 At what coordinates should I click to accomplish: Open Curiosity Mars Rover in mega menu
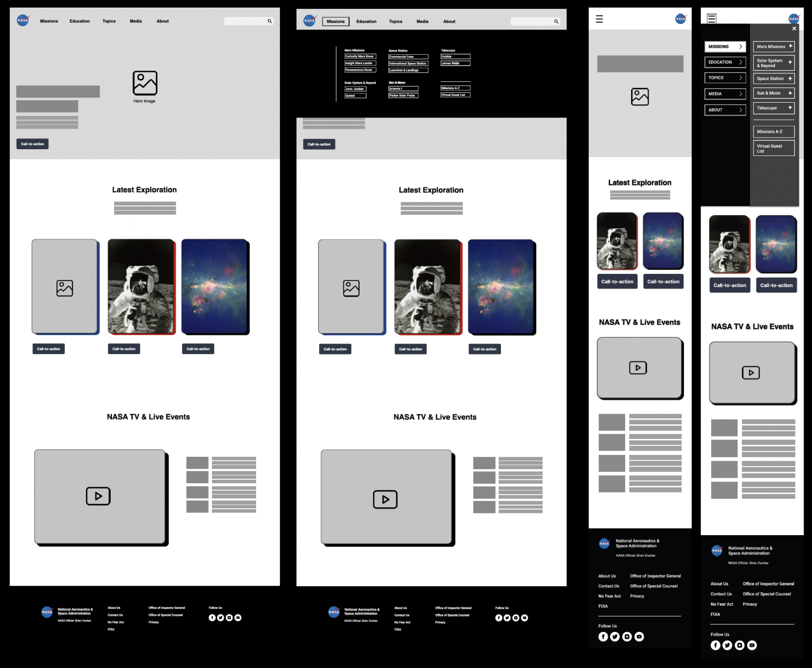point(360,56)
